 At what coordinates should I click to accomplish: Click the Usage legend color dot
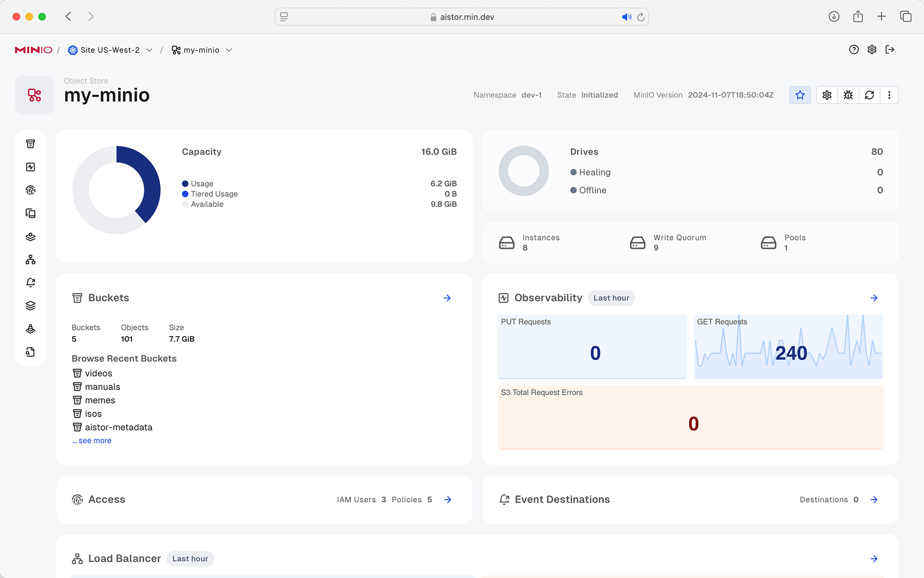(185, 183)
